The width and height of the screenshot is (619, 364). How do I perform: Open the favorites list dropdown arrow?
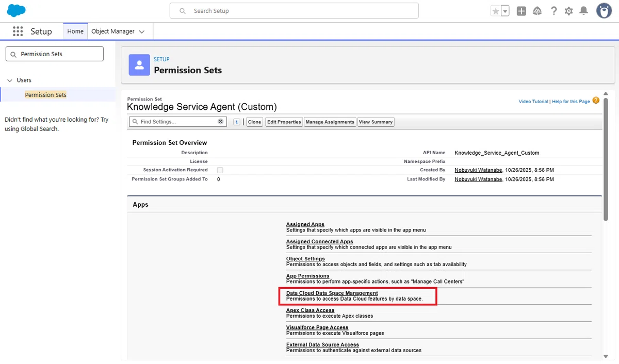click(x=505, y=11)
